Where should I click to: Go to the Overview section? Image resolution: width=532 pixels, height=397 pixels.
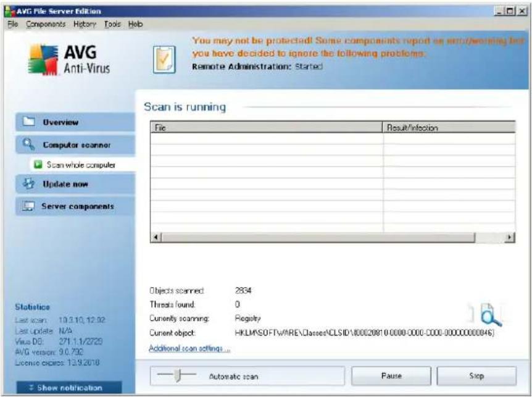click(75, 122)
